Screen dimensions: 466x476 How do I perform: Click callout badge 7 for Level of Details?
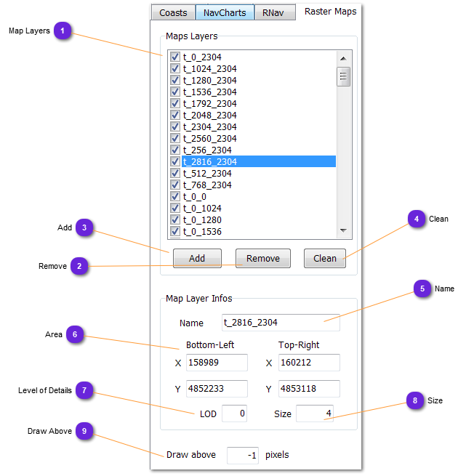(x=84, y=391)
